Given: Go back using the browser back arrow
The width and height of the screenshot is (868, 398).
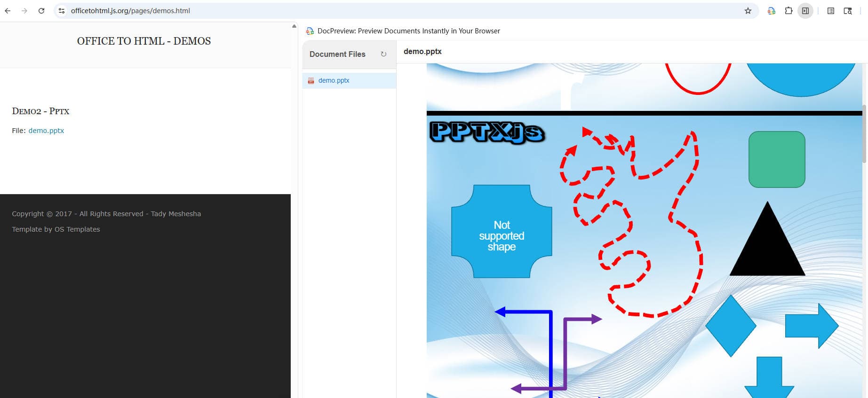Looking at the screenshot, I should pos(8,11).
